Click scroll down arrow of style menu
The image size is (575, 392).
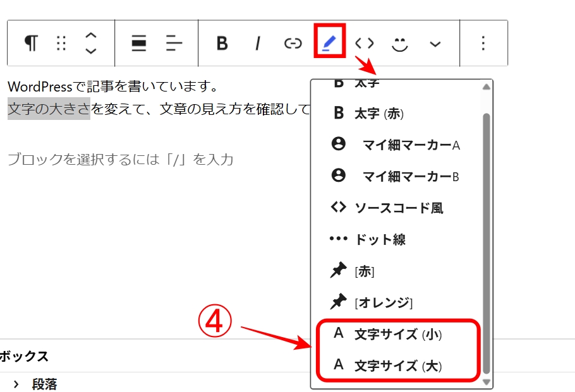point(487,382)
